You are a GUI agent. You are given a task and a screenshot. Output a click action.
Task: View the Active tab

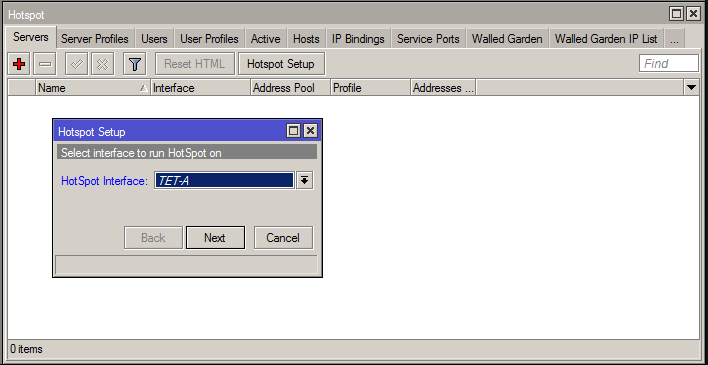pos(266,39)
